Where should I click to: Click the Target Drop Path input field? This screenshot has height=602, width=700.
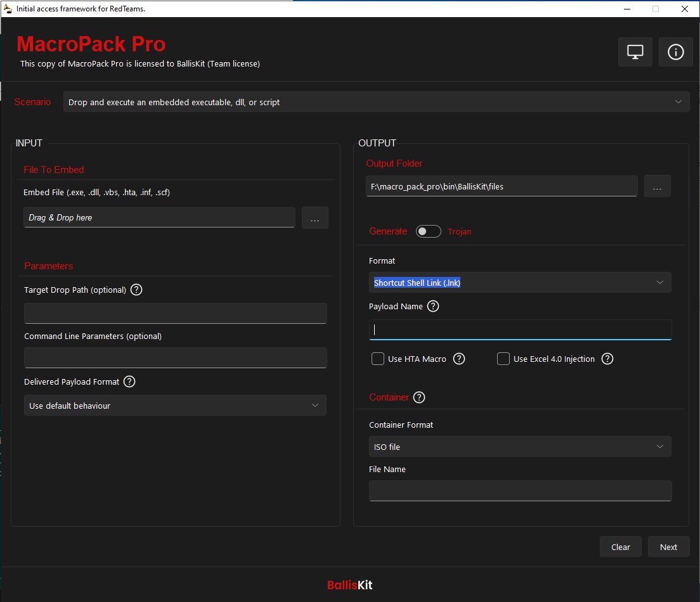pos(176,313)
